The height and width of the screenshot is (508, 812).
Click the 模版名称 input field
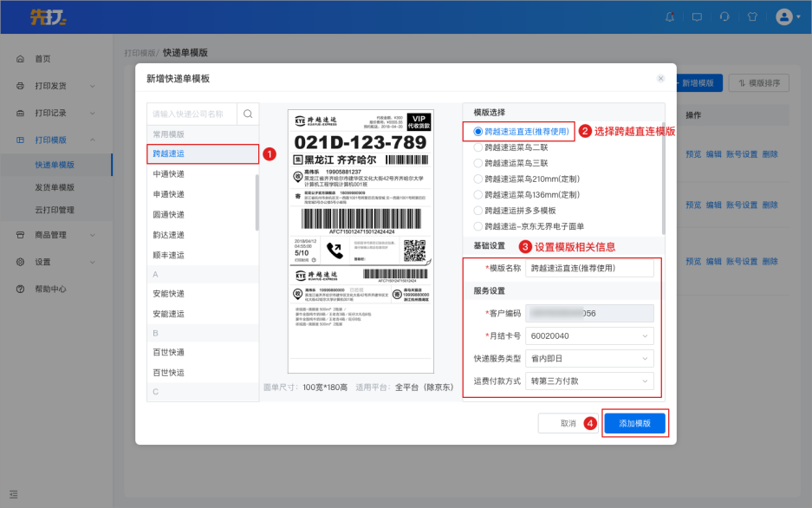tap(589, 269)
